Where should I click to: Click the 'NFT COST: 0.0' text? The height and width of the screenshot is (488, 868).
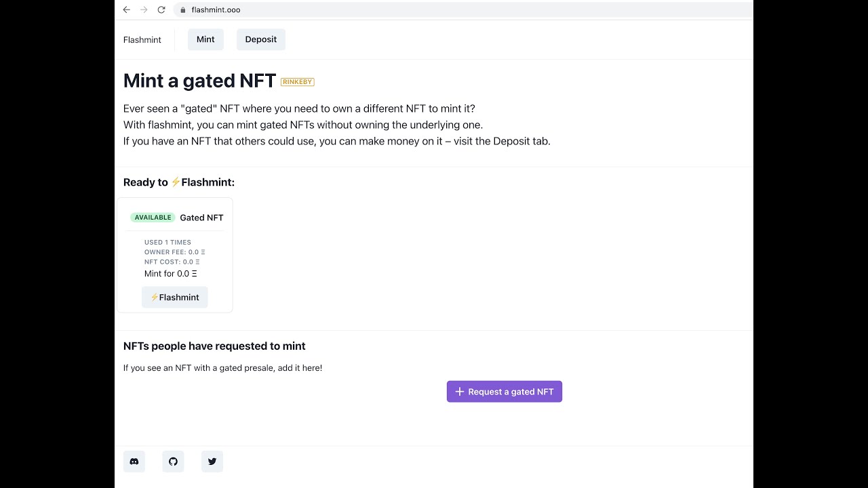(172, 262)
